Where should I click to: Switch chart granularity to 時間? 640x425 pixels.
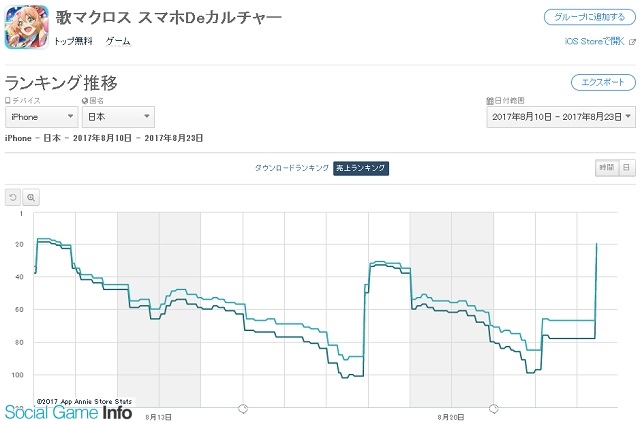point(607,167)
